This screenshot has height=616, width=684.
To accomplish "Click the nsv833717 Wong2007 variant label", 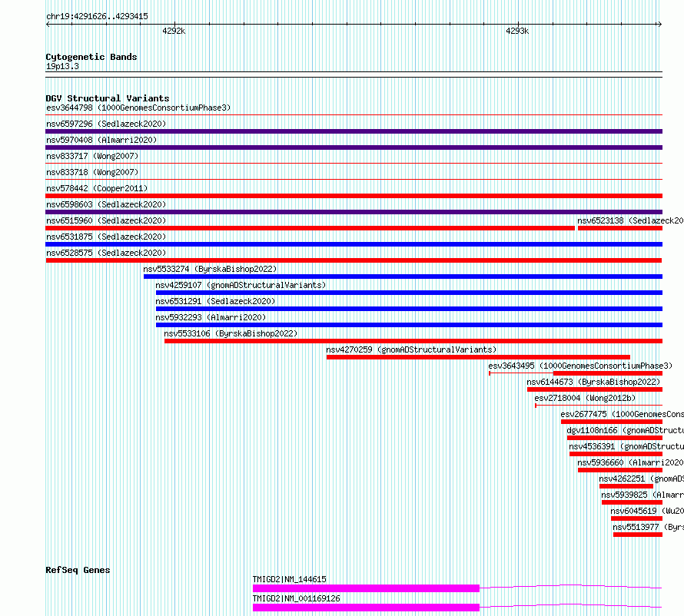I will [92, 156].
